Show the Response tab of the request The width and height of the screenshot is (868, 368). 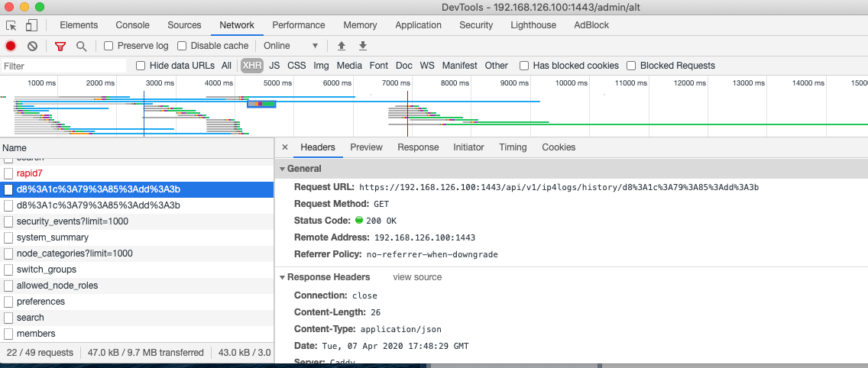click(x=419, y=147)
